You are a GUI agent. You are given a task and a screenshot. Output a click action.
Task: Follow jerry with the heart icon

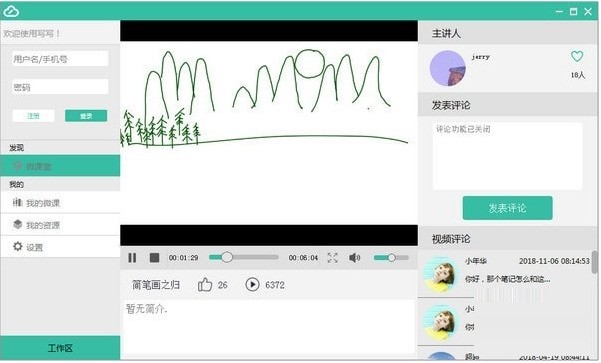577,57
